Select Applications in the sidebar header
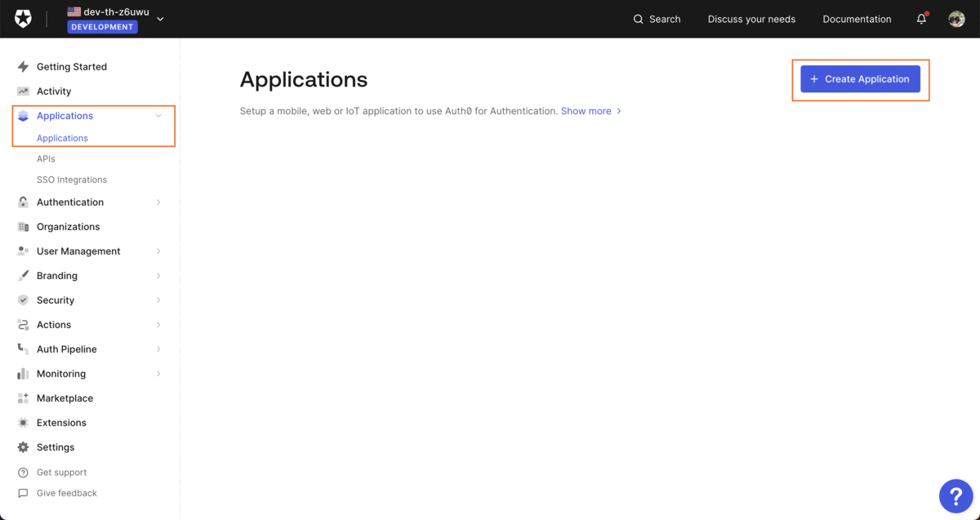 pos(65,116)
